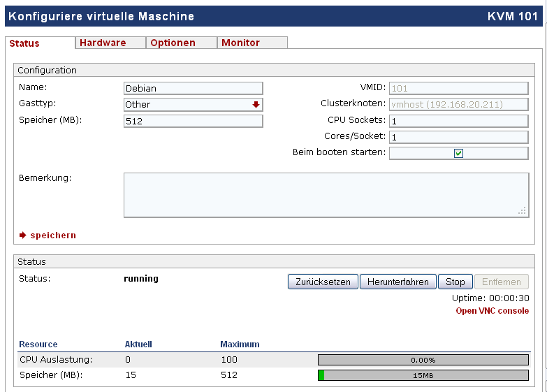Select the Monitor tab

coord(252,43)
